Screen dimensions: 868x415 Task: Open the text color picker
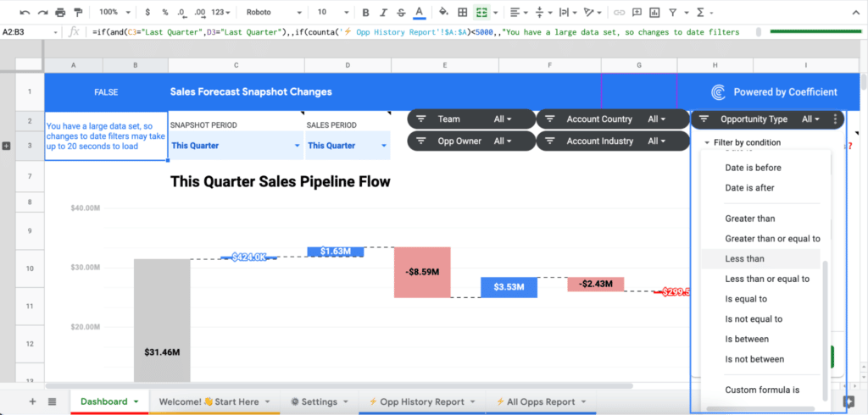(x=419, y=12)
